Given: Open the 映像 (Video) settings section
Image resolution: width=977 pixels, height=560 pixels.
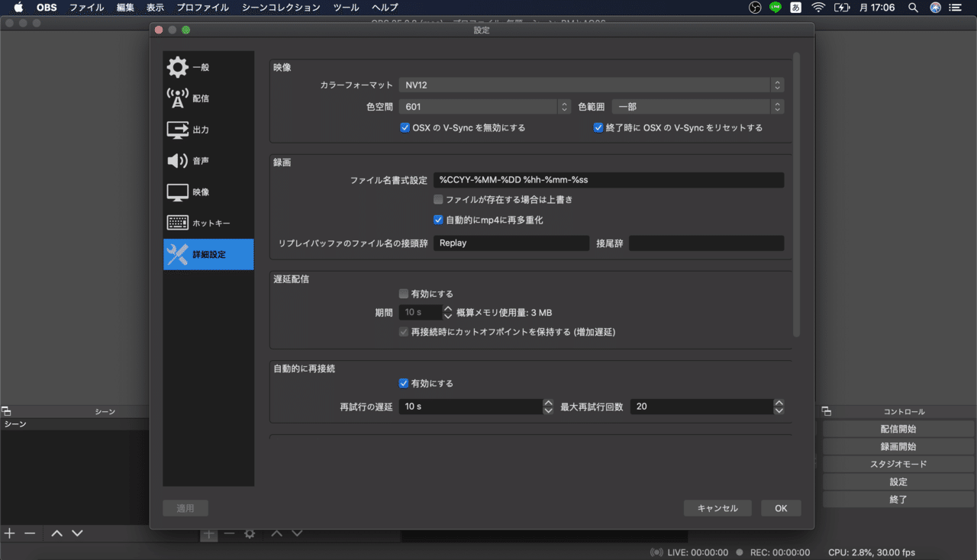Looking at the screenshot, I should [x=208, y=192].
